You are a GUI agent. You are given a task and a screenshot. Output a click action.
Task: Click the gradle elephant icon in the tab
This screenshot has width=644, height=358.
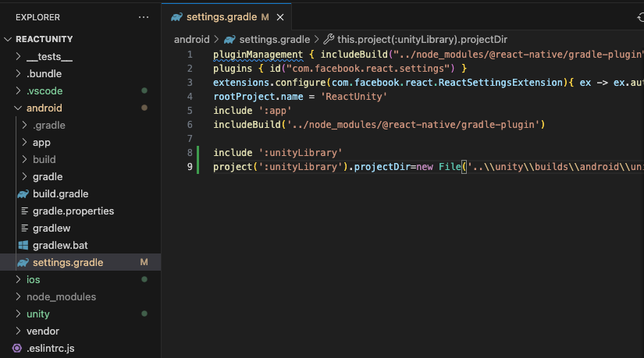tap(176, 17)
